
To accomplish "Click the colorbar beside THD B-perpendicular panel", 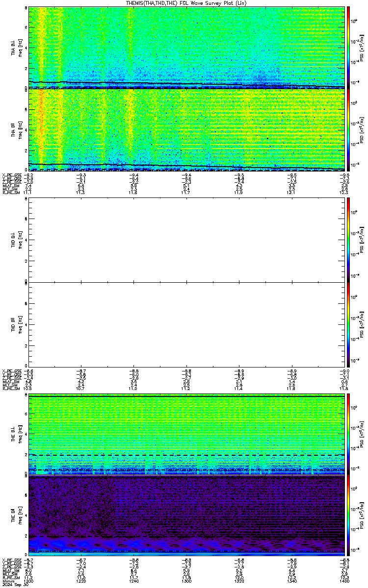I will click(348, 240).
